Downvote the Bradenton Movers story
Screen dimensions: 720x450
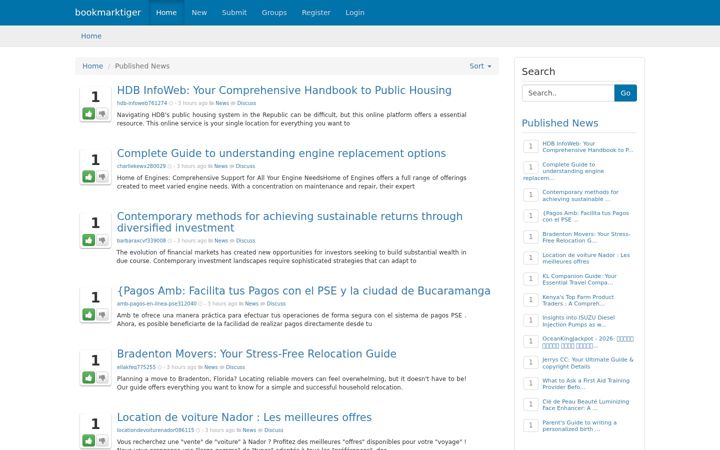102,377
